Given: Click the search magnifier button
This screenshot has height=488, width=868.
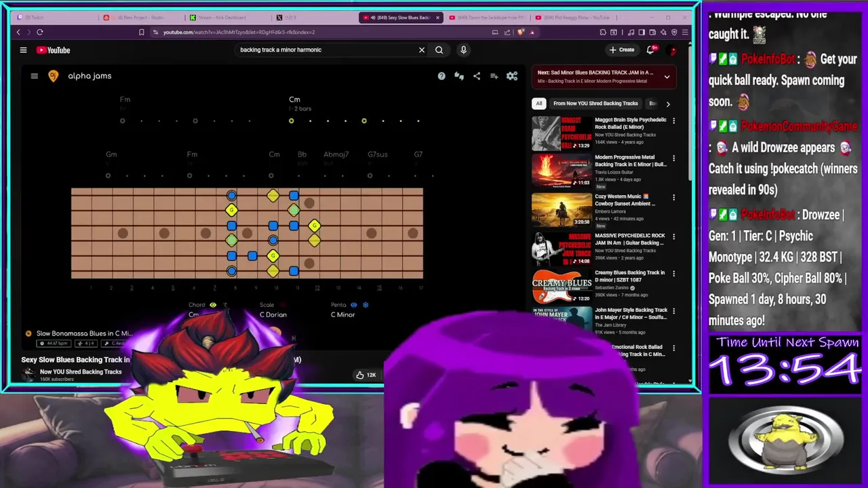Looking at the screenshot, I should 439,49.
